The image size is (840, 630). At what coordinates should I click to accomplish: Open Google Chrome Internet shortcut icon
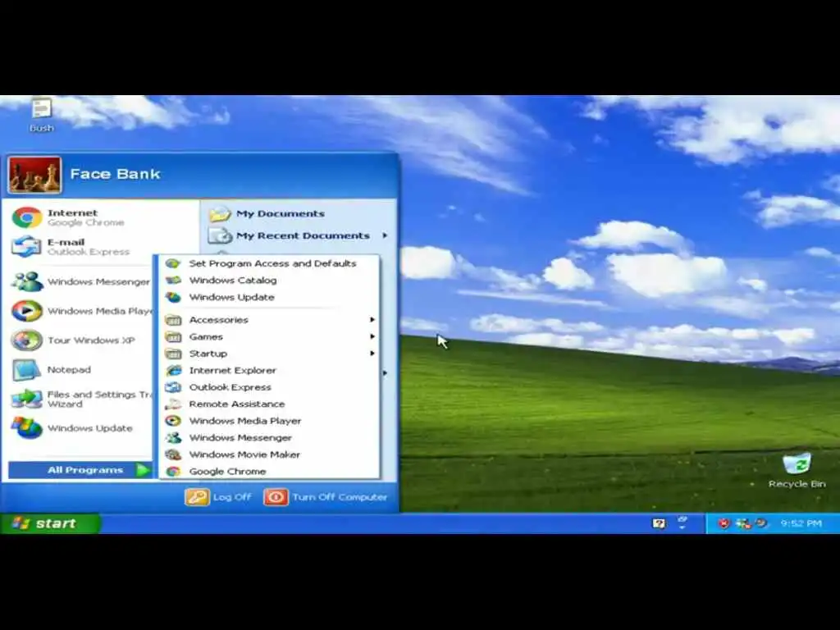27,217
